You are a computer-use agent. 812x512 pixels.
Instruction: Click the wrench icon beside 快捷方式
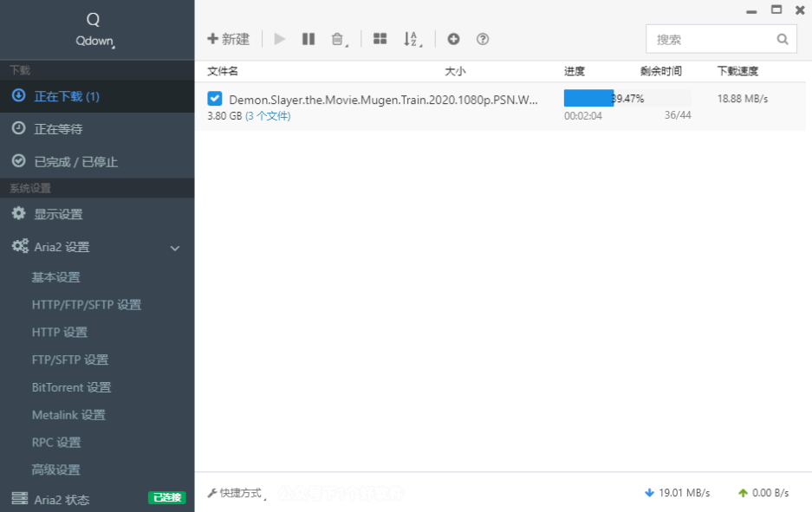coord(211,493)
